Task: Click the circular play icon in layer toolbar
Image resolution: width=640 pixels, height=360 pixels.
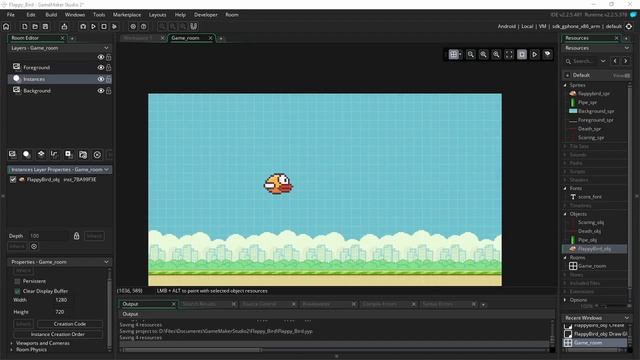Action: pyautogui.click(x=97, y=155)
